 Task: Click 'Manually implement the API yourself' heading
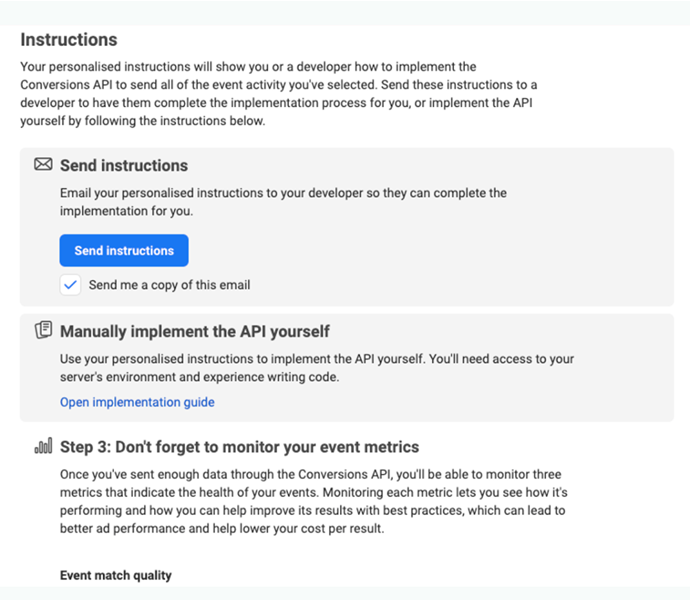pyautogui.click(x=195, y=331)
